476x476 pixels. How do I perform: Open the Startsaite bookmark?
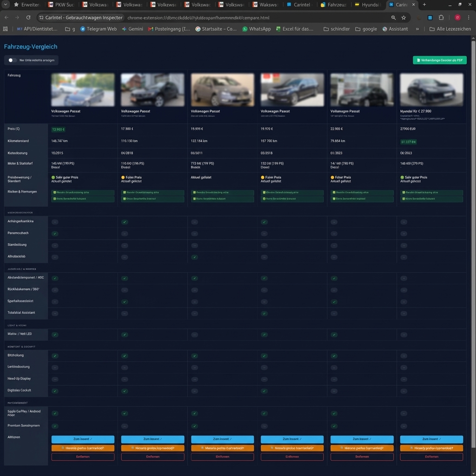click(x=216, y=29)
